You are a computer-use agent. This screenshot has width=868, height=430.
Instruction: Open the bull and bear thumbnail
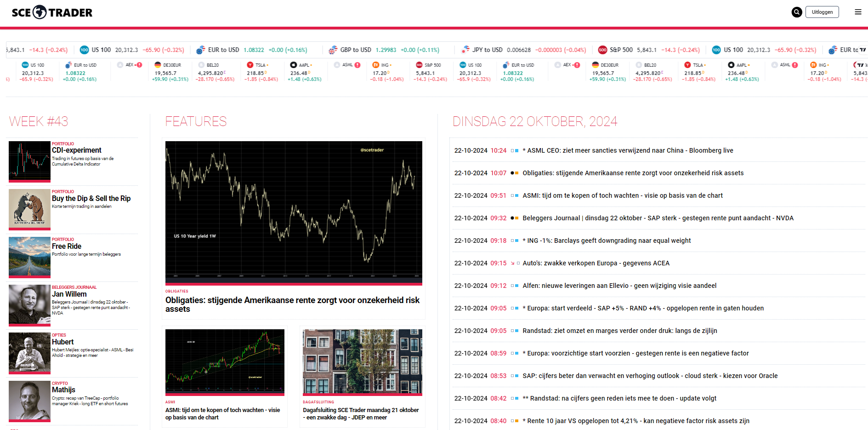pos(29,209)
